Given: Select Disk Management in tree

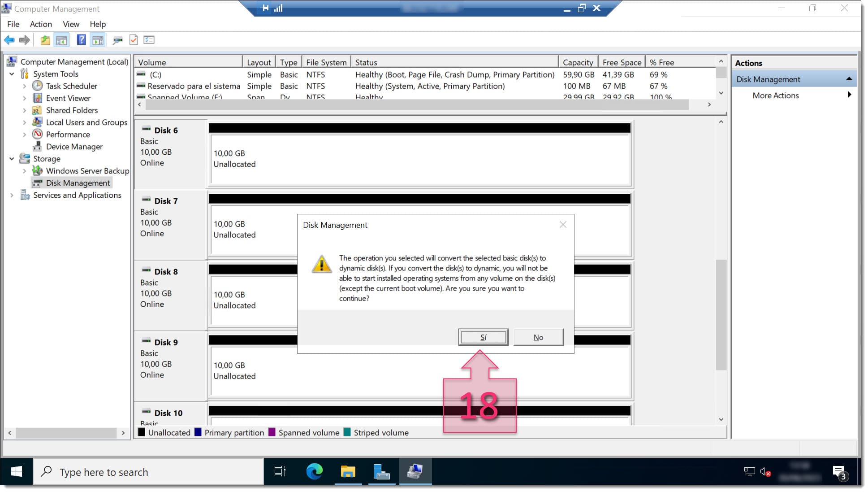Looking at the screenshot, I should pos(78,183).
